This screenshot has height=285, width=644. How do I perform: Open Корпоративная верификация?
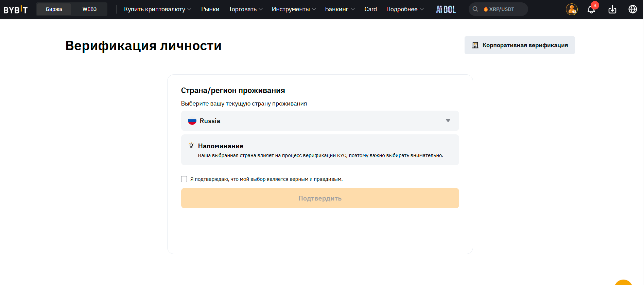click(519, 45)
